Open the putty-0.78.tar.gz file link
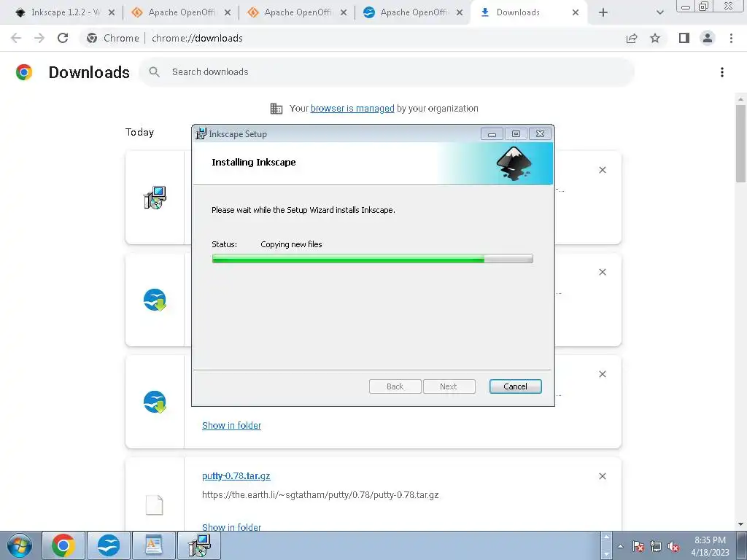Viewport: 747px width, 560px height. click(x=236, y=475)
